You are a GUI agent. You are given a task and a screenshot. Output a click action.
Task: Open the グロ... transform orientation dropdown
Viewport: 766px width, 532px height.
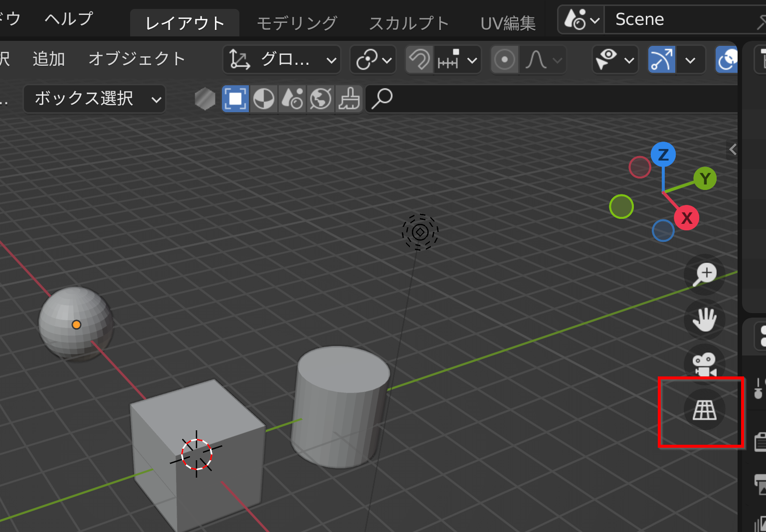coord(282,60)
